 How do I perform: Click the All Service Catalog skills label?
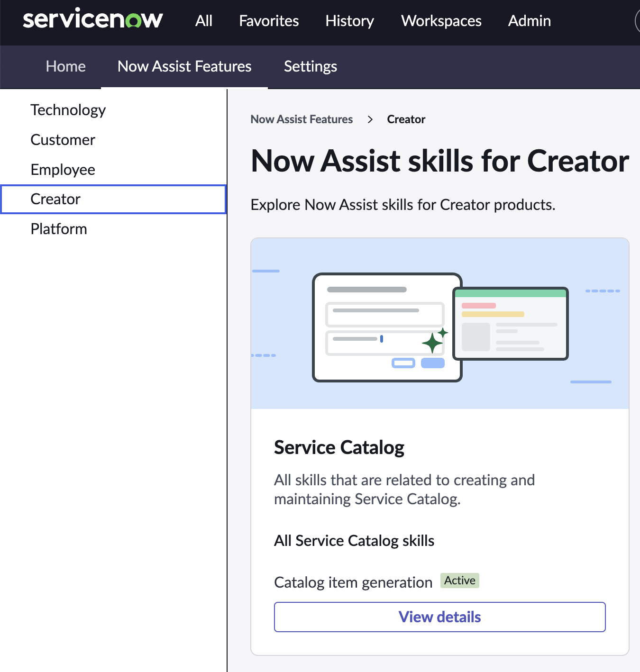click(354, 541)
